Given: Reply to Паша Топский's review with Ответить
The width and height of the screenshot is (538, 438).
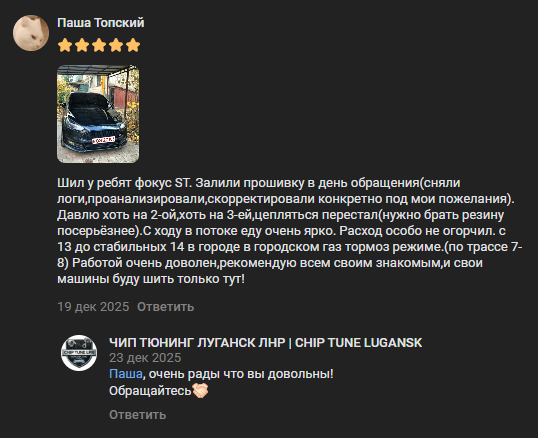Looking at the screenshot, I should click(x=165, y=307).
